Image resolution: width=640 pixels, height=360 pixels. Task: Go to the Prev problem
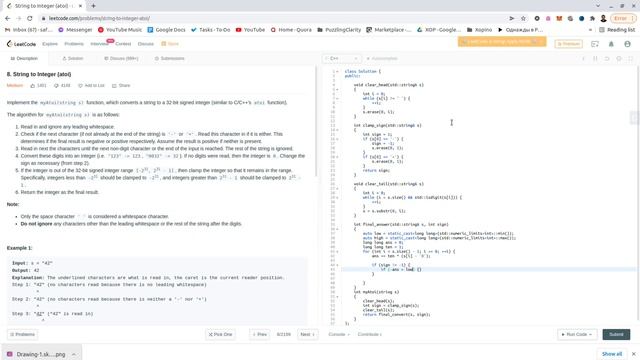pyautogui.click(x=260, y=334)
